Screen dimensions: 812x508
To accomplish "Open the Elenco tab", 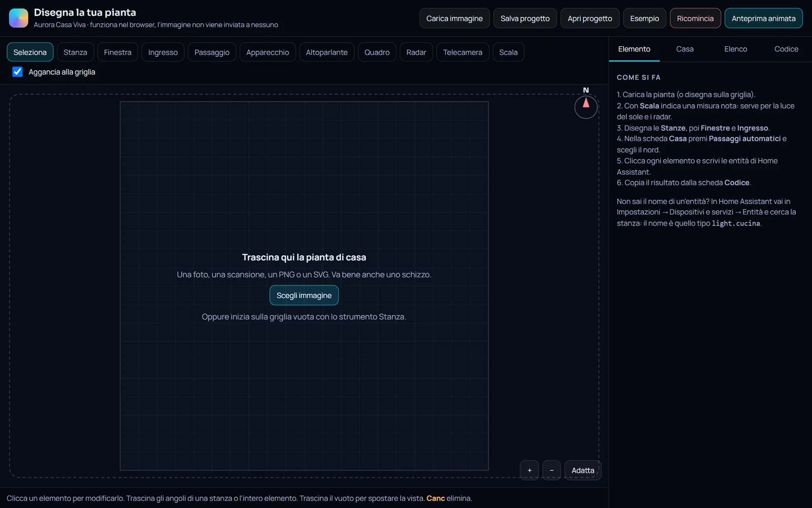I will coord(735,49).
